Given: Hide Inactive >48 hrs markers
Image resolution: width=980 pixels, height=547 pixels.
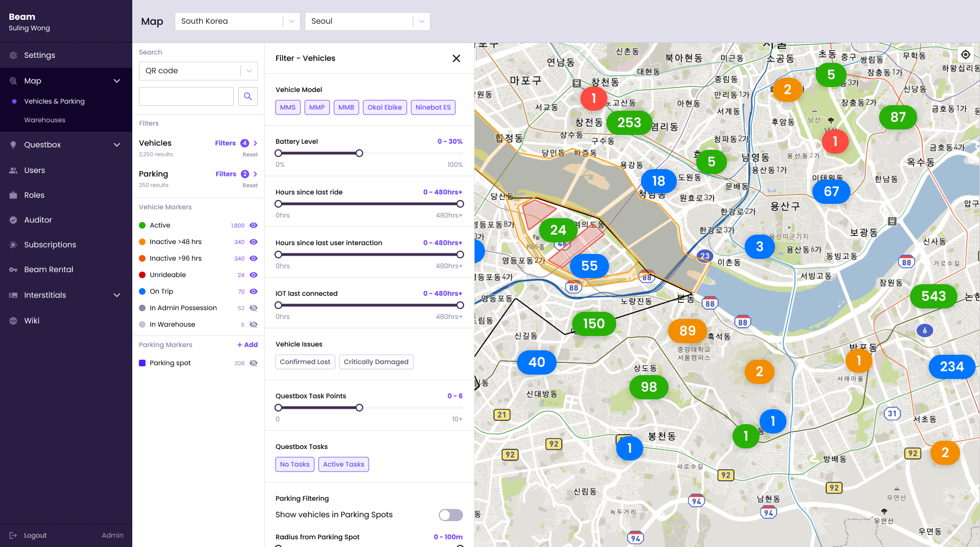Looking at the screenshot, I should click(x=254, y=242).
